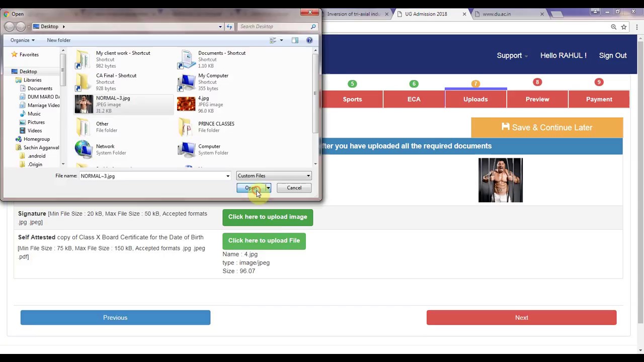Image resolution: width=644 pixels, height=362 pixels.
Task: Select the My Computer shortcut icon
Action: pos(186,82)
